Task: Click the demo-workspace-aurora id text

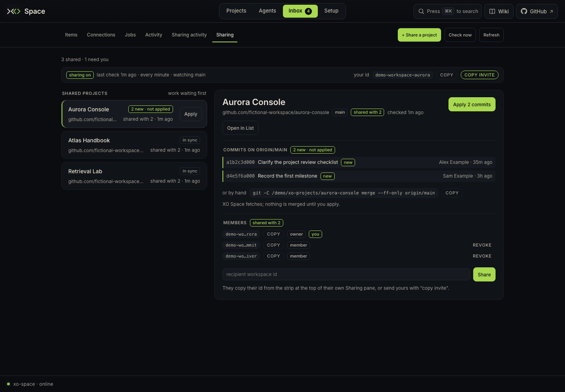Action: tap(403, 75)
